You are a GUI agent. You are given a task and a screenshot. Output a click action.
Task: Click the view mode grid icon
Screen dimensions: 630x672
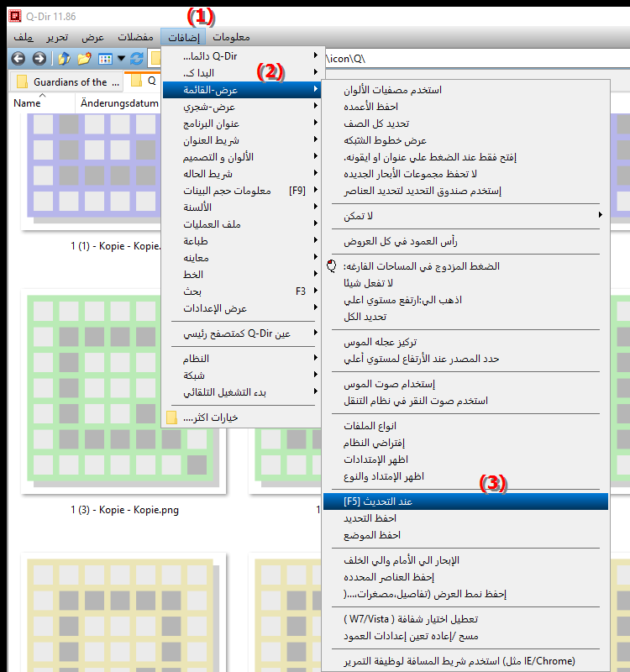click(x=105, y=59)
